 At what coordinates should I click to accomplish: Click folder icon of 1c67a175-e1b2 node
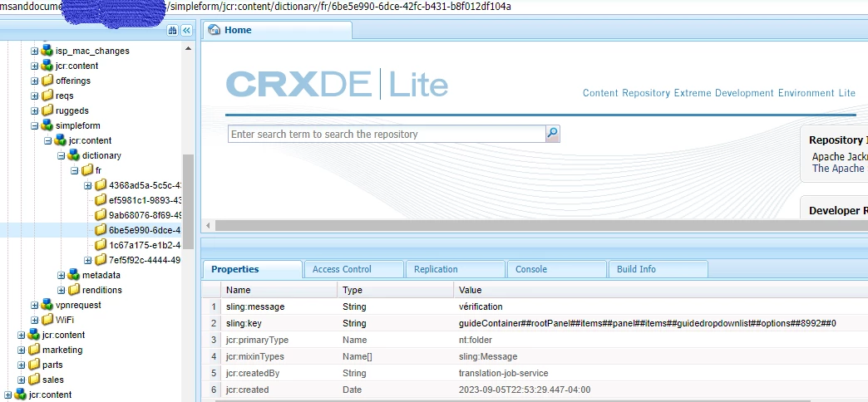[101, 245]
